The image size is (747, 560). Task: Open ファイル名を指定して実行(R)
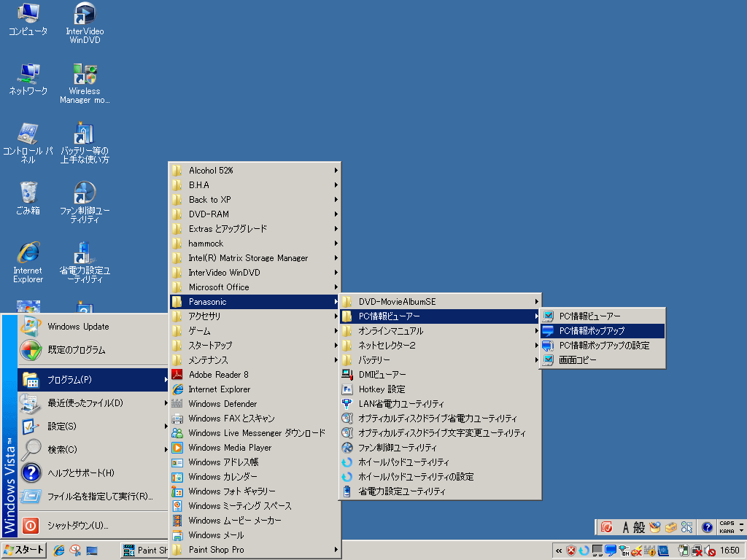click(93, 496)
